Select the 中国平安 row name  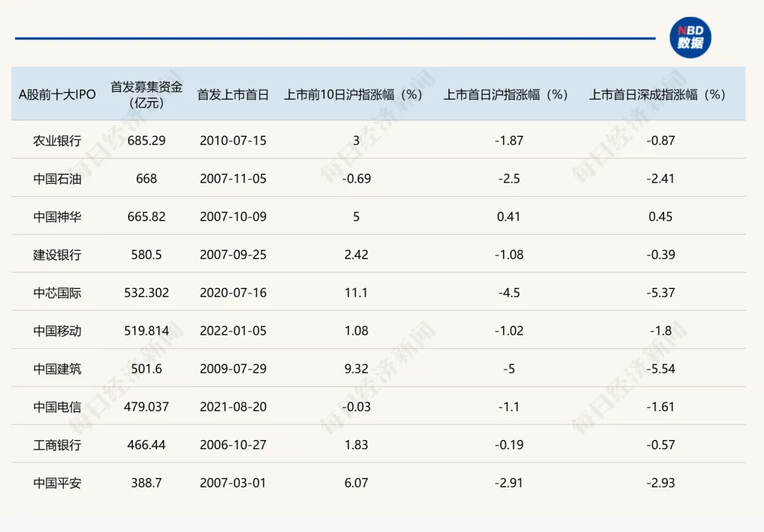(57, 482)
